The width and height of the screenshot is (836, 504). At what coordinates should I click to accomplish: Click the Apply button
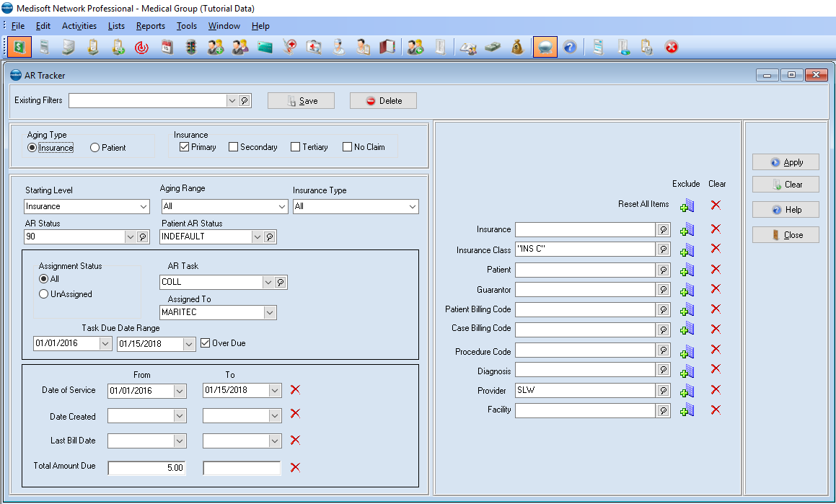coord(786,162)
